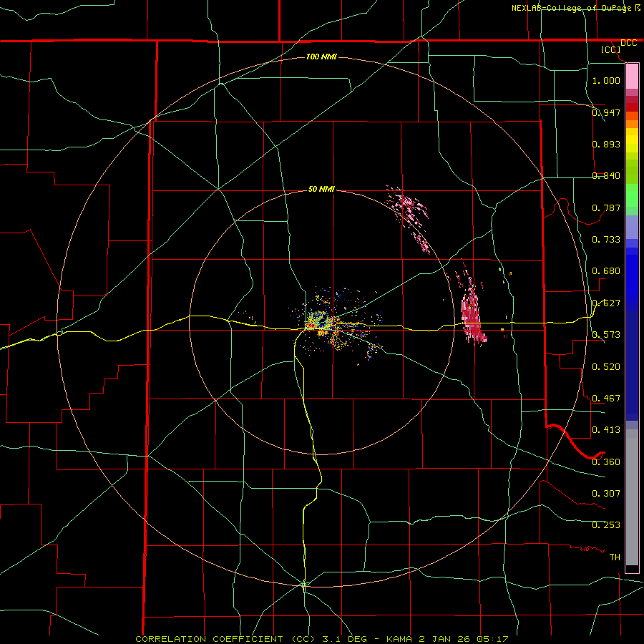644x644 pixels.
Task: Select the 0.947 legend value
Action: (606, 112)
